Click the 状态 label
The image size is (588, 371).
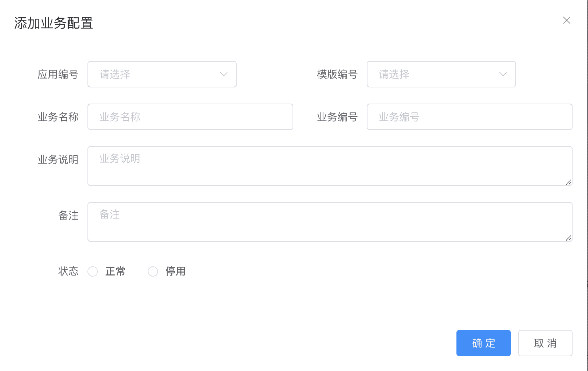point(68,271)
